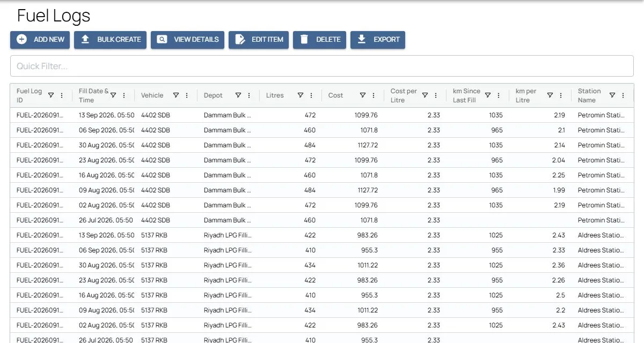
Task: Click Riyadh LPG depot in 23 Aug 2026 row
Action: coord(228,280)
